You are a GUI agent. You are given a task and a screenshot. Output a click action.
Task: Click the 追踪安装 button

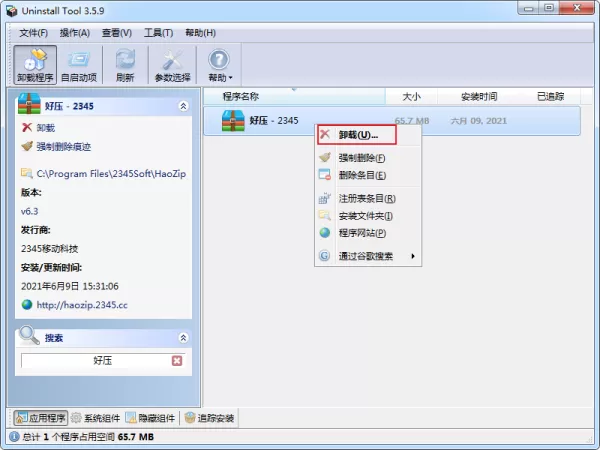point(209,418)
